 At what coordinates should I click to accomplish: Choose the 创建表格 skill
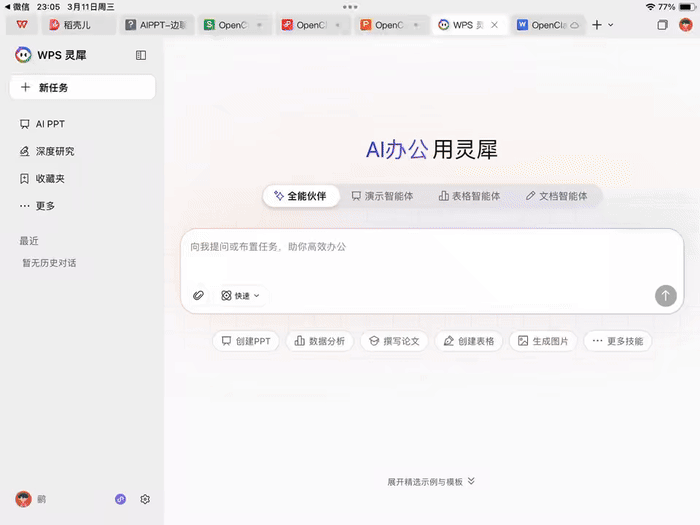click(x=469, y=341)
